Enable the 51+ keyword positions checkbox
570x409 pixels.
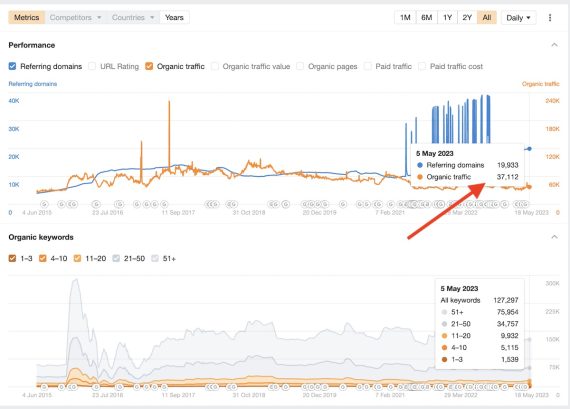pyautogui.click(x=155, y=258)
